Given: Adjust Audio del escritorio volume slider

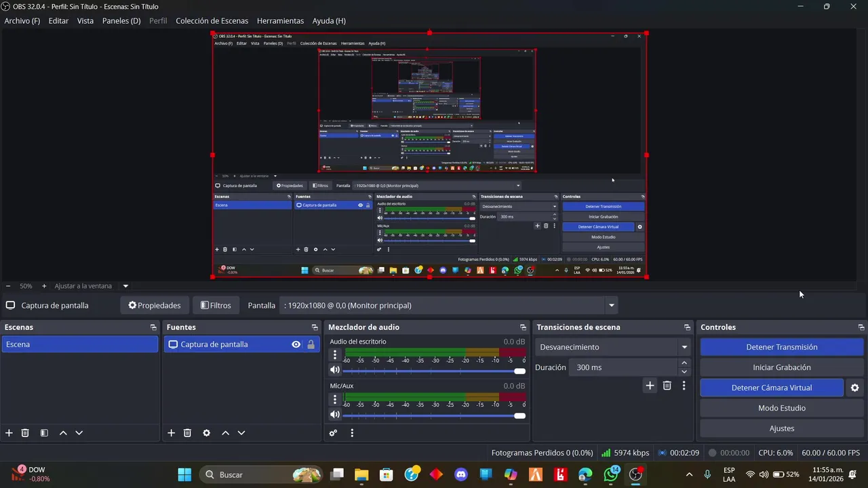Looking at the screenshot, I should coord(433,371).
